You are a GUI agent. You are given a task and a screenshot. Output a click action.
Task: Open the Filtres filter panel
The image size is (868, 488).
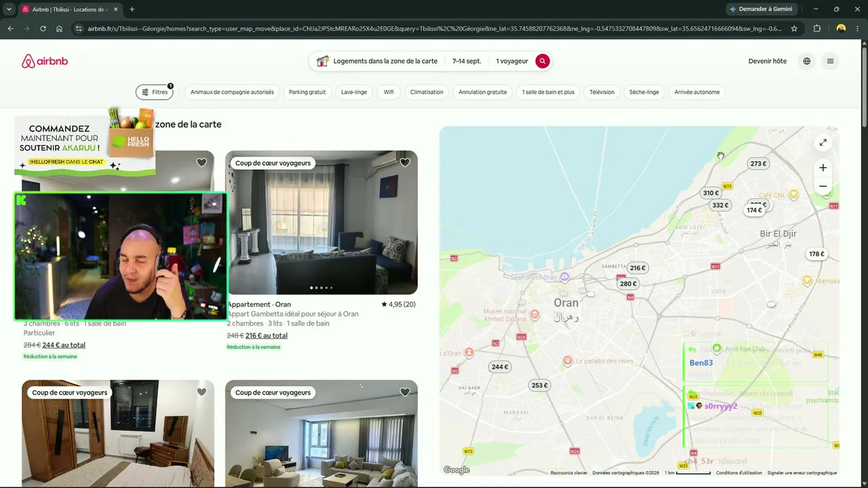coord(155,92)
